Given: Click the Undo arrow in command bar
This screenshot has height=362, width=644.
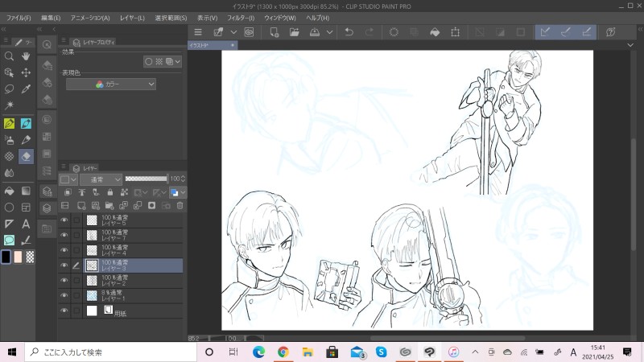Looking at the screenshot, I should click(349, 32).
